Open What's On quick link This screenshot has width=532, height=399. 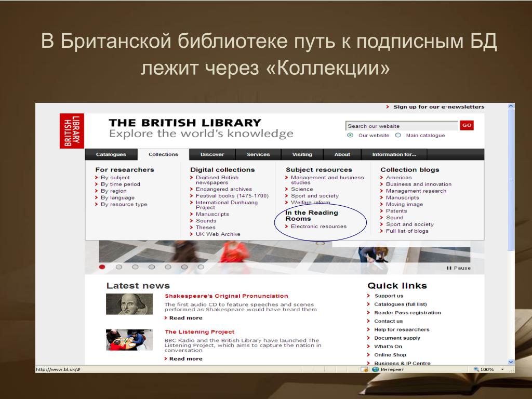click(388, 347)
